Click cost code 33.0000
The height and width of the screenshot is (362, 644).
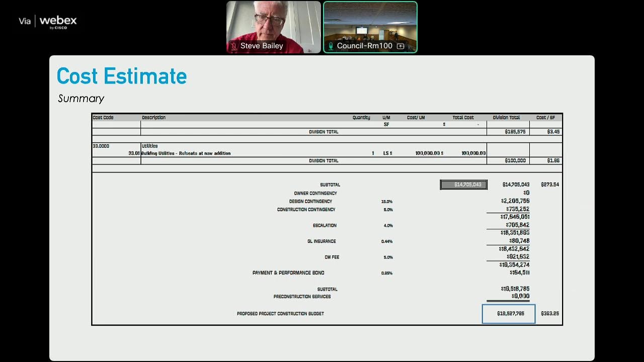coord(101,146)
